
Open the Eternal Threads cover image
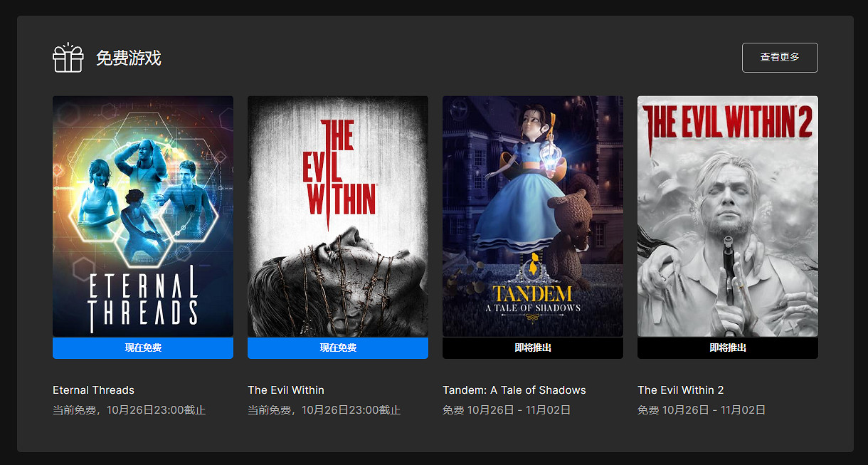point(143,216)
